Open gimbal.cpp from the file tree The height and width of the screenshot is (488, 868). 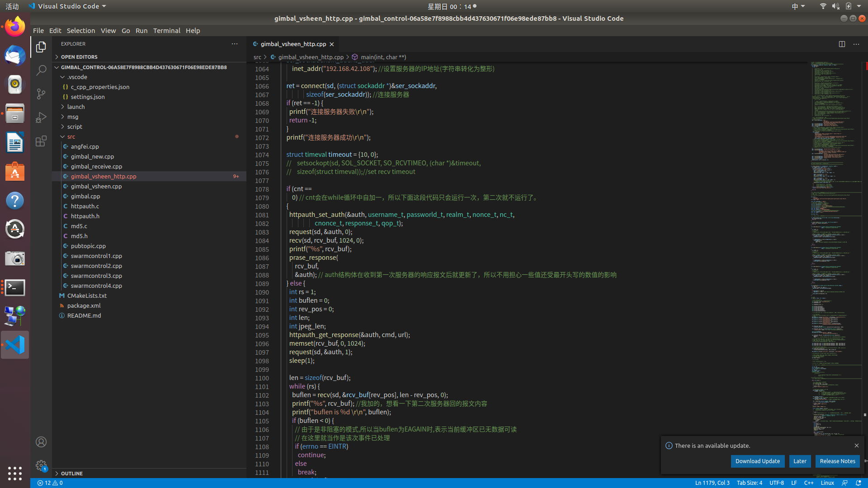pyautogui.click(x=85, y=196)
